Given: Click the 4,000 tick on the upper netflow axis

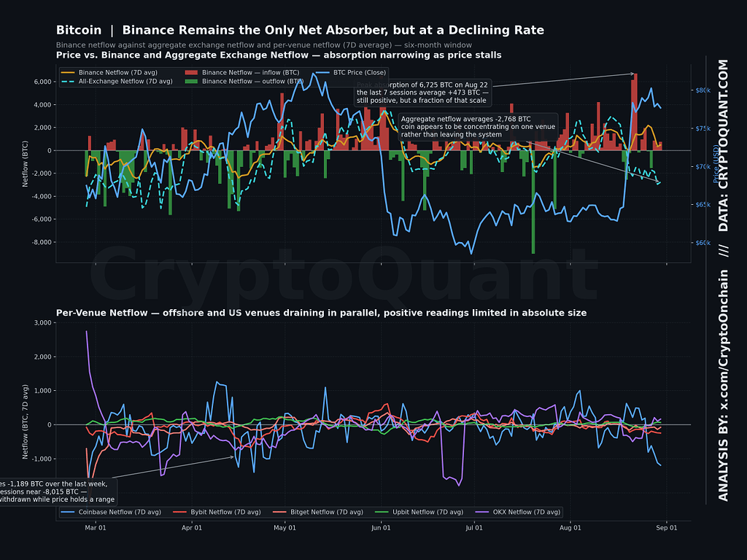Looking at the screenshot, I should click(x=42, y=105).
